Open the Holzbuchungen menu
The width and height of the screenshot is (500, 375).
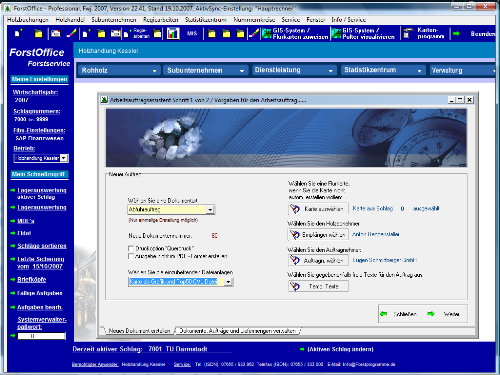tap(28, 20)
